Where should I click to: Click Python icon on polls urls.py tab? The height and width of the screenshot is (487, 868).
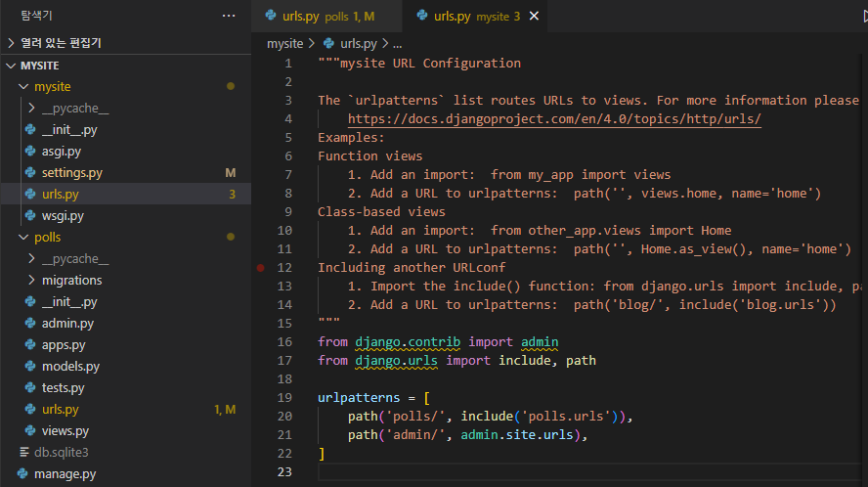[x=271, y=16]
